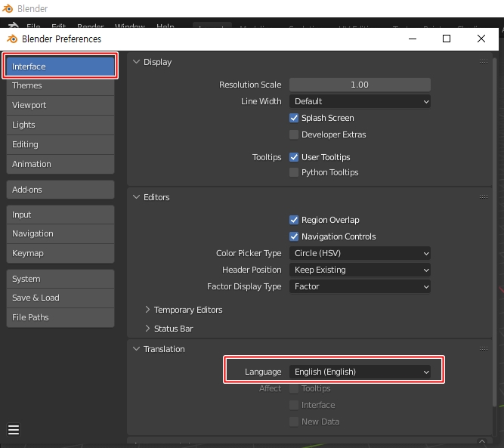Viewport: 504px width, 448px height.
Task: Click the preferences panel vertical scrollbar
Action: pos(495,231)
